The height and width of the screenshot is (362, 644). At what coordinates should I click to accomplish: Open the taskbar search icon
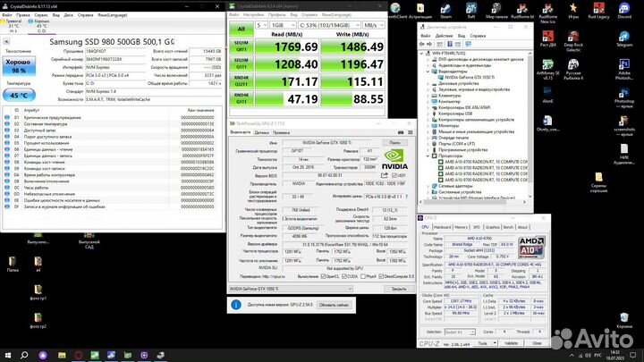[x=24, y=355]
